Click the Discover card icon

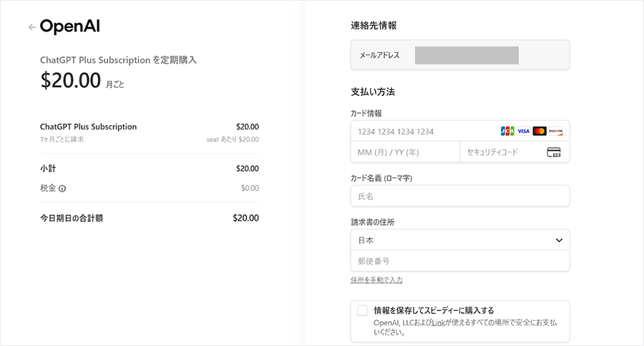click(555, 131)
